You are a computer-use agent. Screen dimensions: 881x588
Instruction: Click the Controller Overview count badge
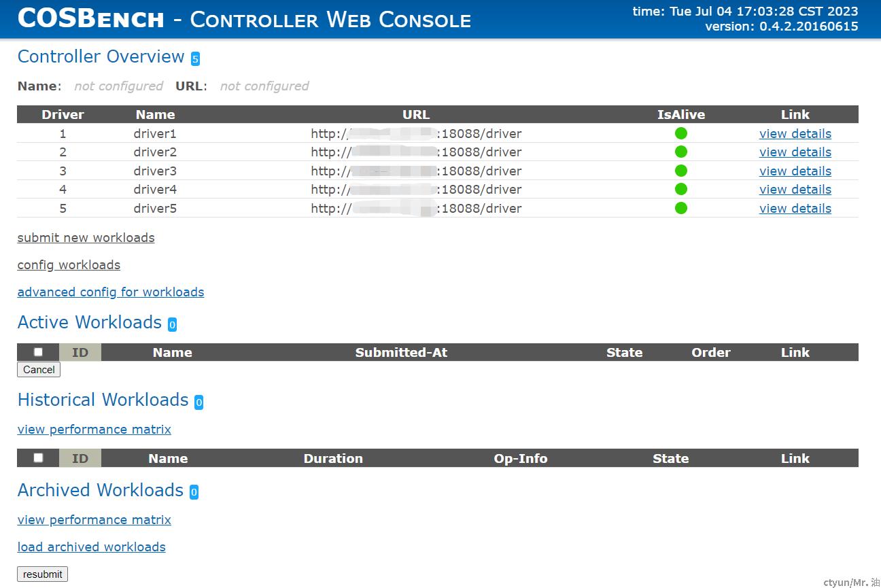click(x=195, y=59)
